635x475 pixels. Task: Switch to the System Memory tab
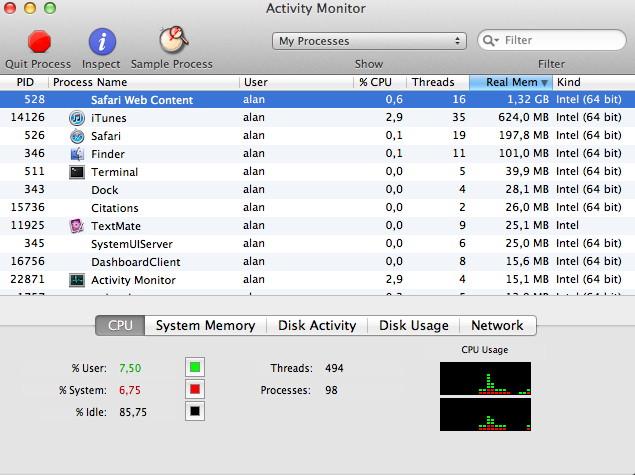click(x=205, y=326)
